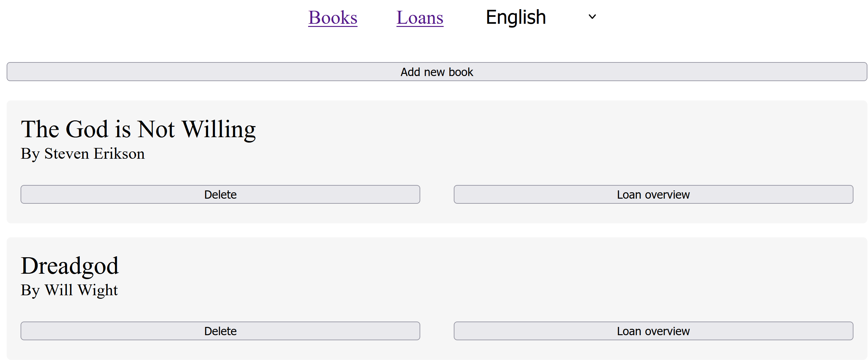
Task: Click the Dreadgod title heading
Action: pyautogui.click(x=70, y=265)
